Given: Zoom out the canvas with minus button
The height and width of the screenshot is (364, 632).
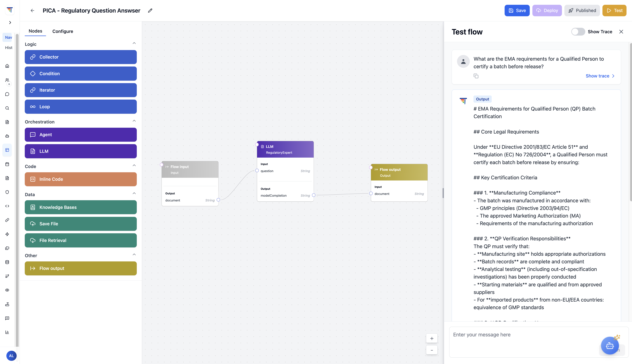Looking at the screenshot, I should 432,350.
